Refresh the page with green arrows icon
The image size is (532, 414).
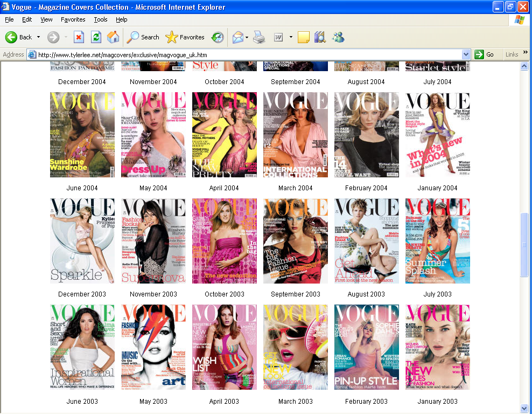point(96,37)
